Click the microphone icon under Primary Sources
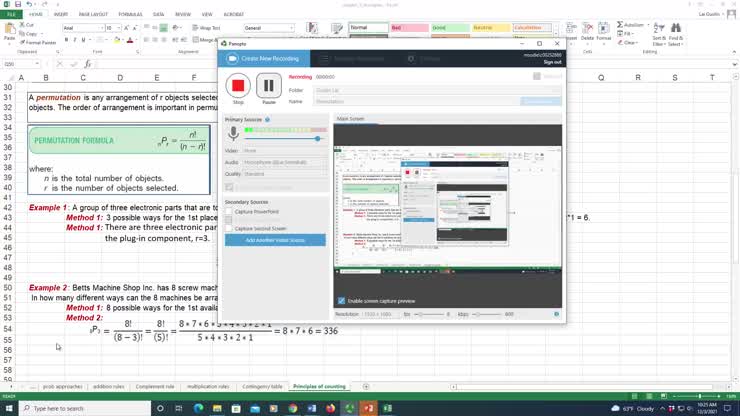Image resolution: width=740 pixels, height=416 pixels. click(234, 133)
